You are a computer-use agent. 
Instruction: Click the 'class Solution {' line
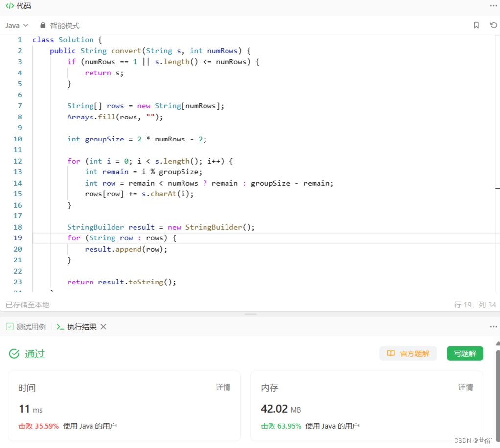click(67, 40)
